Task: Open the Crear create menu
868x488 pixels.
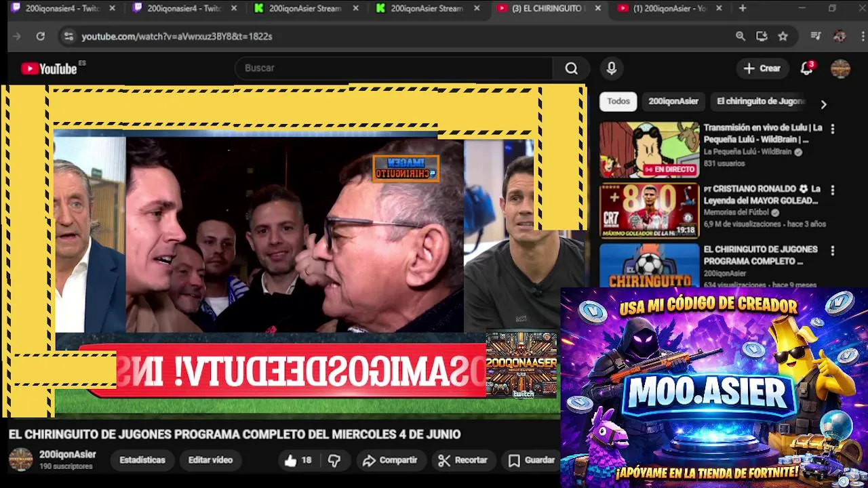Action: (x=762, y=68)
